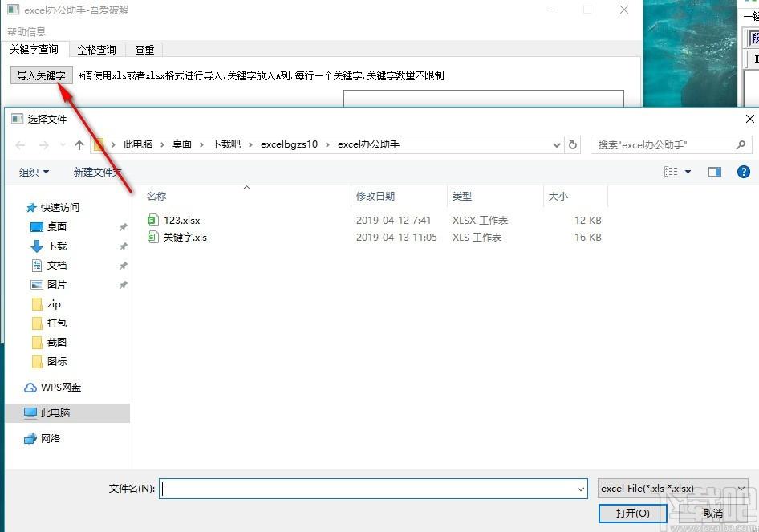
Task: Open the zip folder in sidebar
Action: point(53,304)
